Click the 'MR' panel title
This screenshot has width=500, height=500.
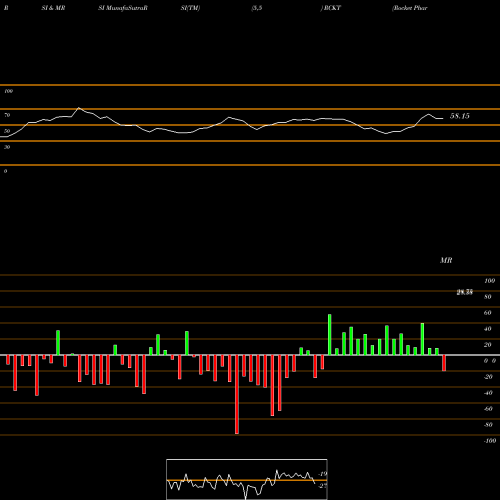point(446,260)
